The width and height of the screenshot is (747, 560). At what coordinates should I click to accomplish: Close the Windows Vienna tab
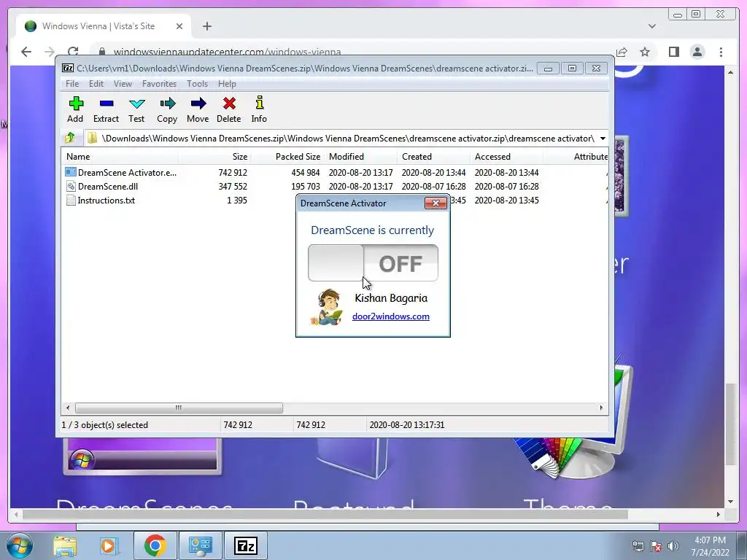point(179,26)
